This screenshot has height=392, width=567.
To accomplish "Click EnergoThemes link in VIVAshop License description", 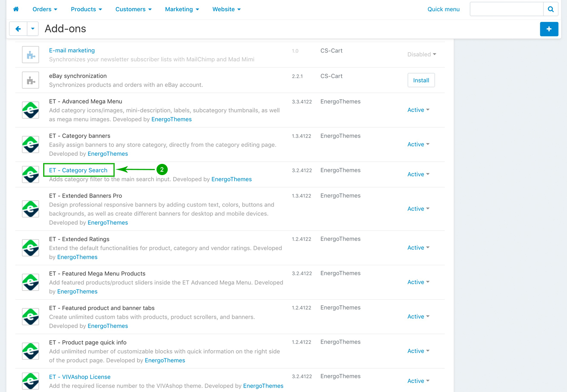I will click(263, 386).
